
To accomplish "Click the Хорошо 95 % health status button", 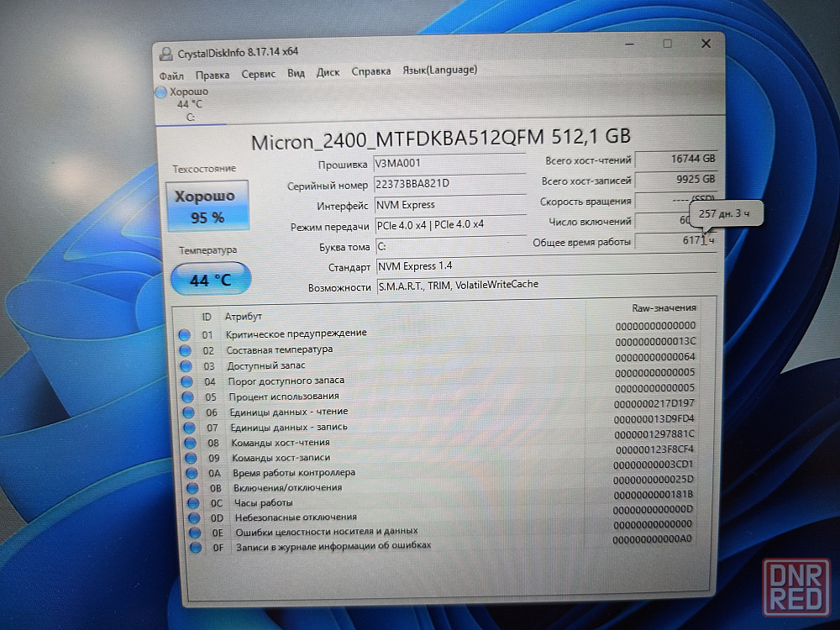I will (x=207, y=207).
